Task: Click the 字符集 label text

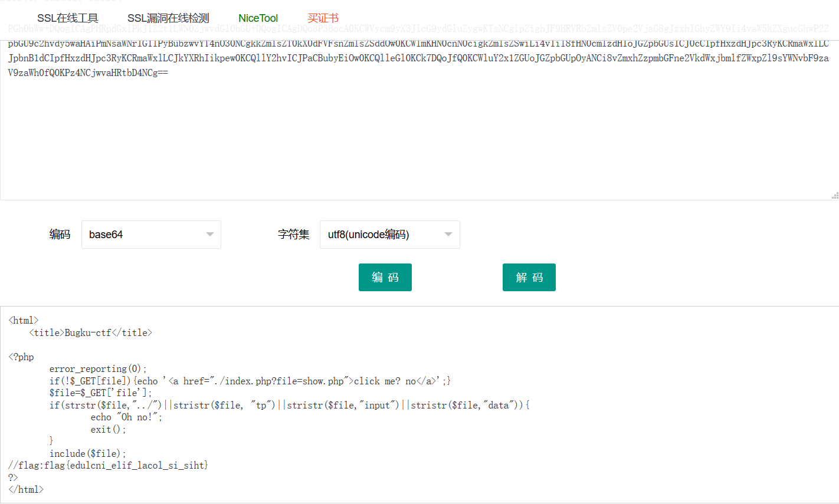Action: 294,235
